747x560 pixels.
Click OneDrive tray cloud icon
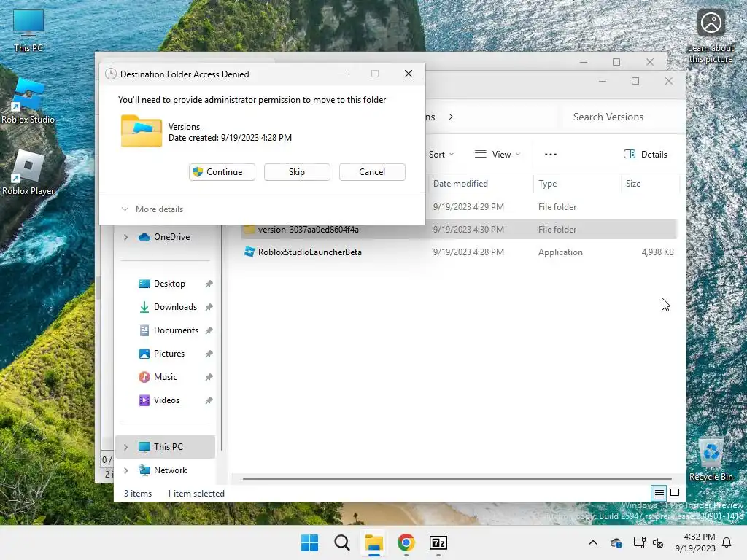616,542
